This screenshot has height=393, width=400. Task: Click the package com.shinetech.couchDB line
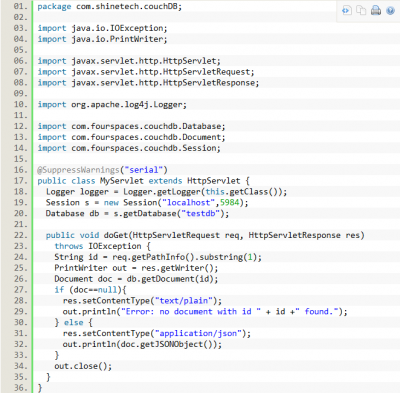coord(110,7)
